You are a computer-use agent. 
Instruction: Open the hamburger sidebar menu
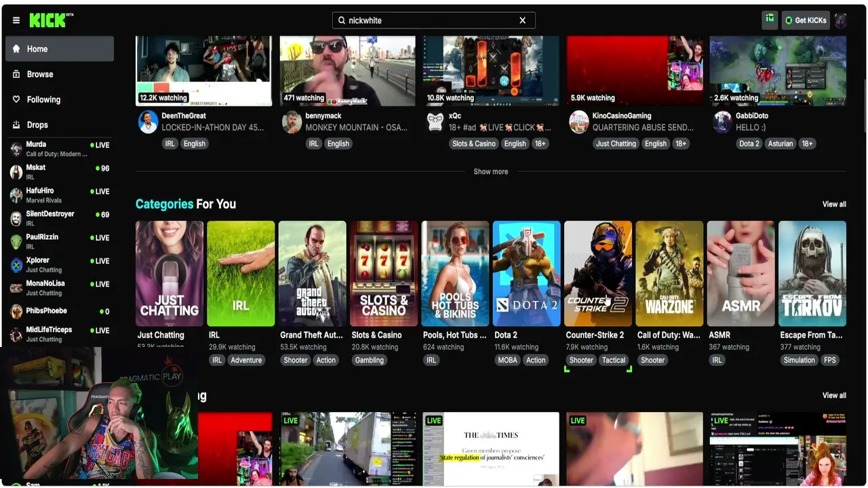[x=16, y=20]
